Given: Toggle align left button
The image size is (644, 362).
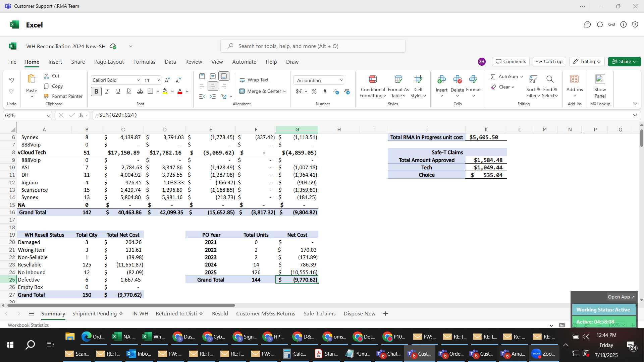Looking at the screenshot, I should click(x=202, y=86).
